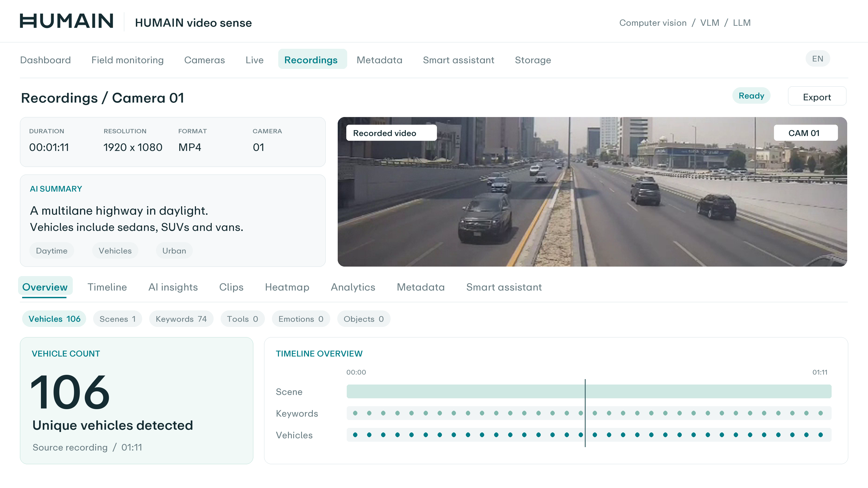
Task: Click the Scene bar in timeline overview
Action: [x=589, y=391]
